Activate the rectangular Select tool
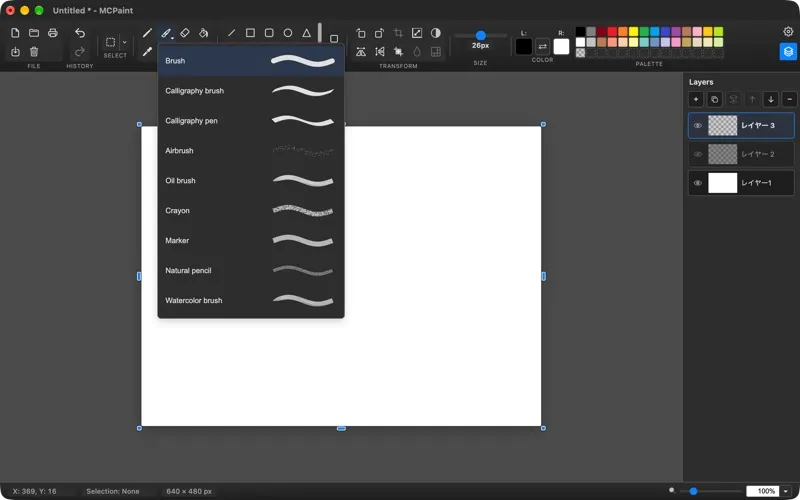Screen dimensions: 800x500 111,42
